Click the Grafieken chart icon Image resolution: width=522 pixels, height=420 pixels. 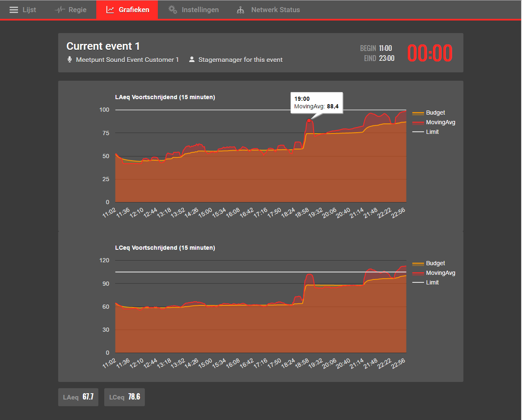pos(110,10)
